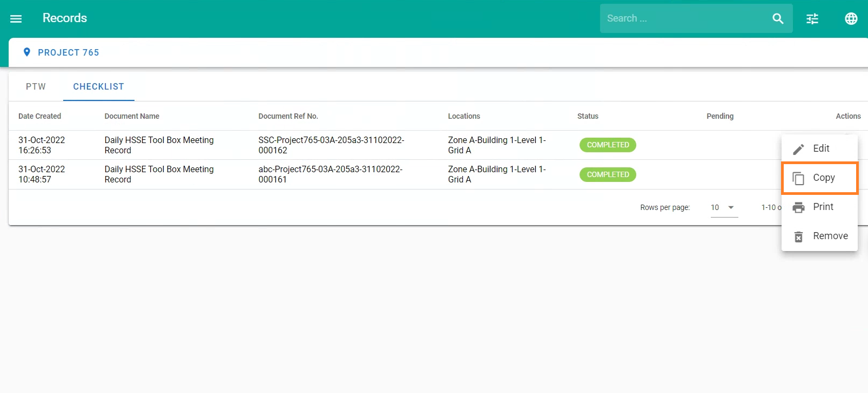
Task: Switch to the PTW tab
Action: [x=36, y=86]
